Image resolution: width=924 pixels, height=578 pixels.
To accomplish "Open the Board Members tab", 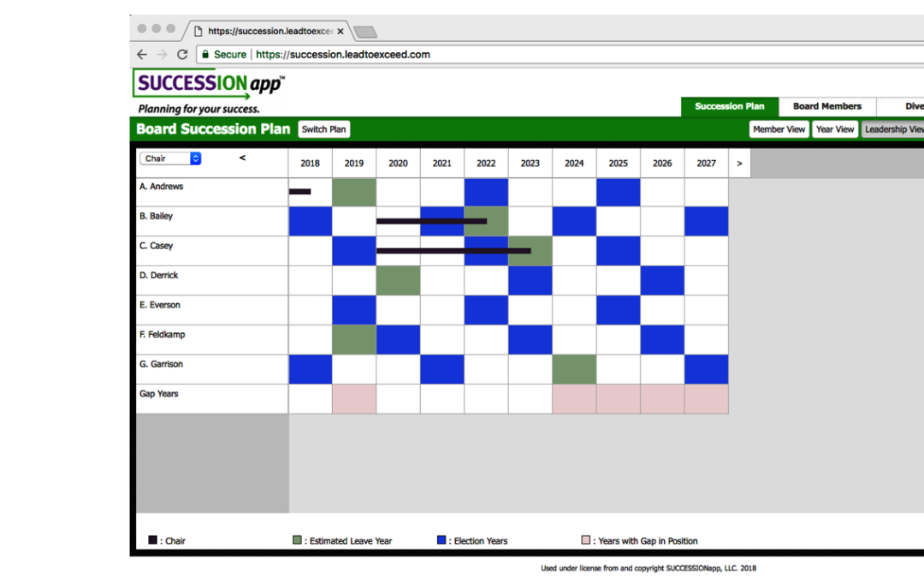I will tap(826, 107).
